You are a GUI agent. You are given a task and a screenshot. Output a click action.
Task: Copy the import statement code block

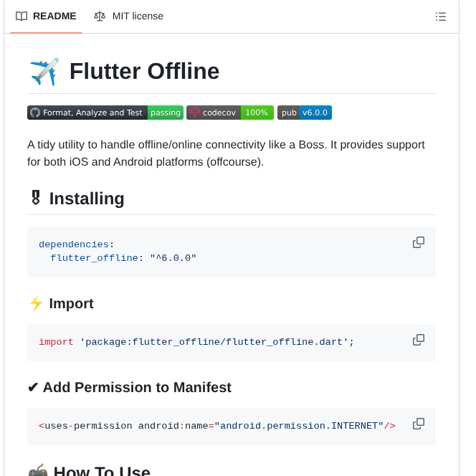click(x=419, y=340)
